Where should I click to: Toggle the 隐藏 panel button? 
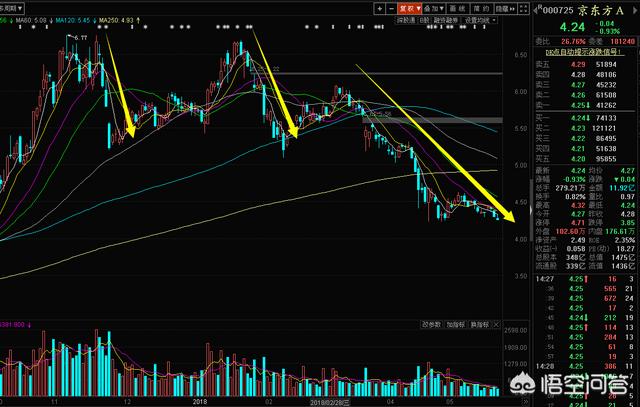[506, 8]
